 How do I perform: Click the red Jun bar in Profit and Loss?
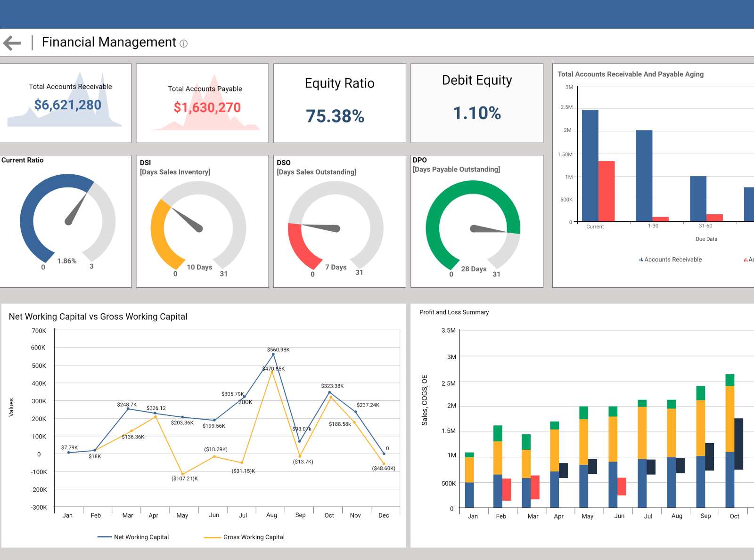click(x=622, y=487)
